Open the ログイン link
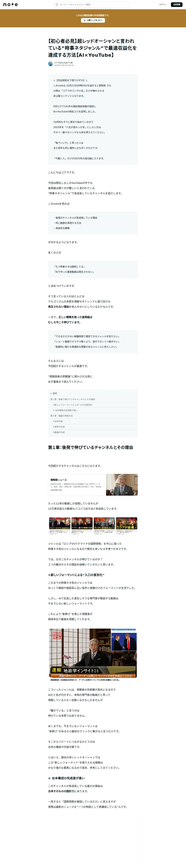Viewport: 186px width, 868px height. [163, 5]
